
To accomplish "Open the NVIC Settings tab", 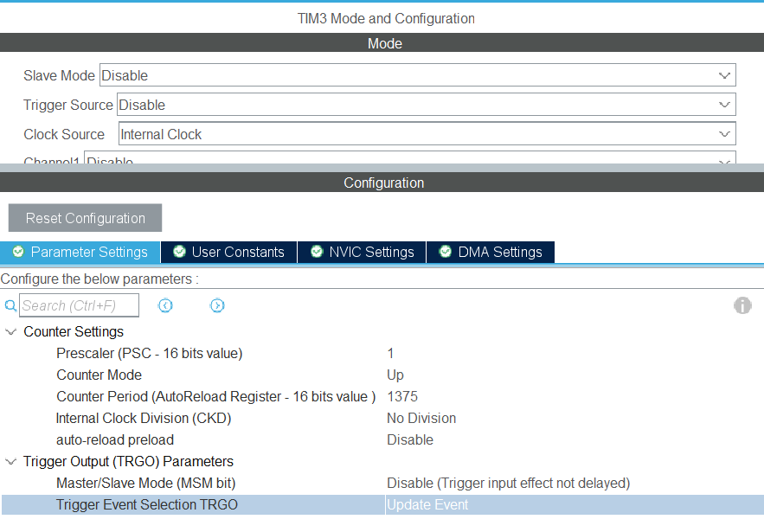I will click(362, 252).
